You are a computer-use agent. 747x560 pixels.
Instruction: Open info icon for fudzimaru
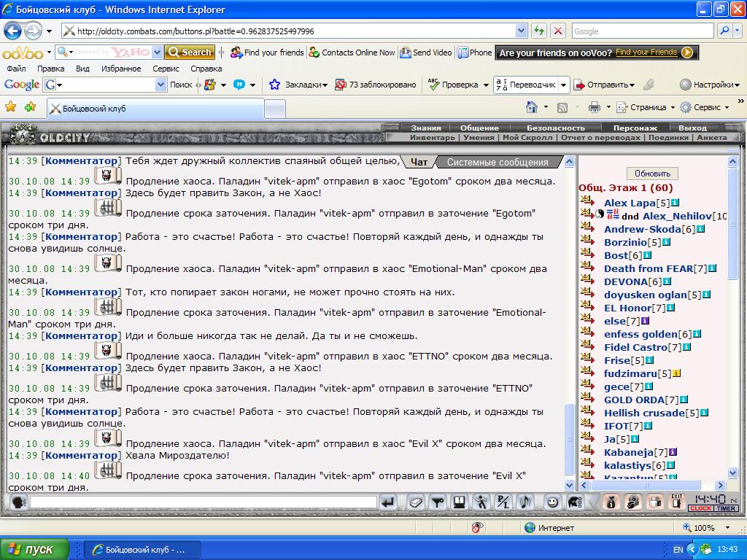coord(677,373)
